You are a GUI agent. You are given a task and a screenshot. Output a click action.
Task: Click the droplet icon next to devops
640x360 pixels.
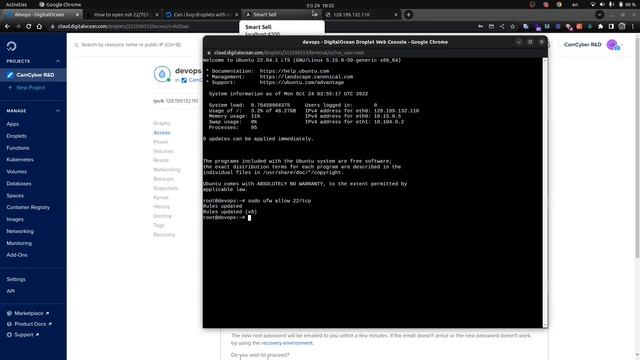click(x=162, y=74)
